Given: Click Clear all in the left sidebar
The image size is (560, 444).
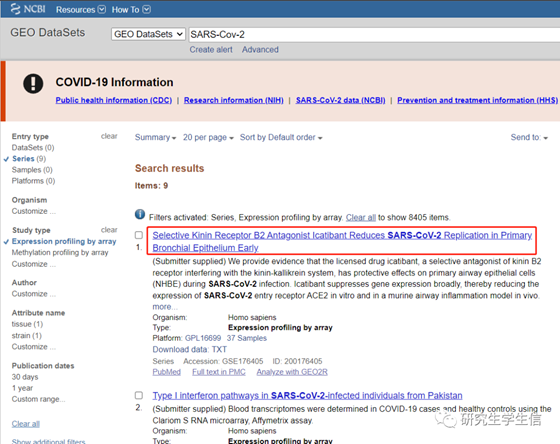Looking at the screenshot, I should click(25, 424).
